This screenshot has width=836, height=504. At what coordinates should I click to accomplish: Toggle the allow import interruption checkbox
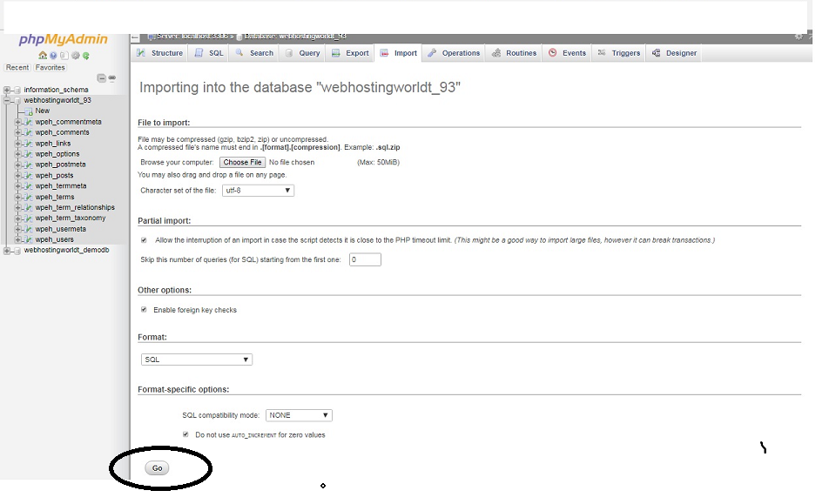(x=144, y=239)
